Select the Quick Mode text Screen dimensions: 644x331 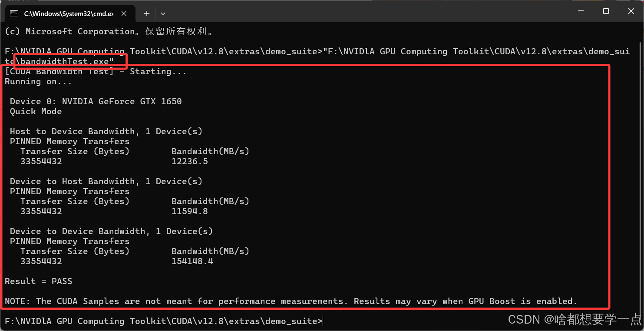36,111
